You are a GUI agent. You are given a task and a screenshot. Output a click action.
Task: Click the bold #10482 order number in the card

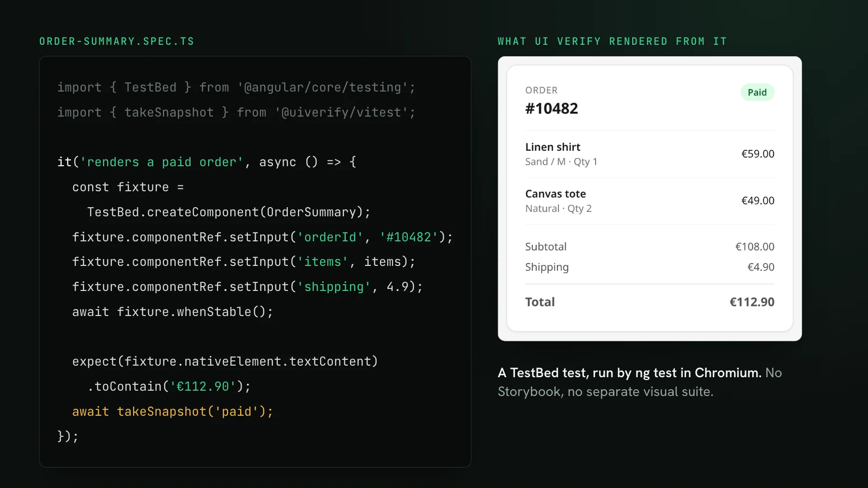tap(552, 108)
